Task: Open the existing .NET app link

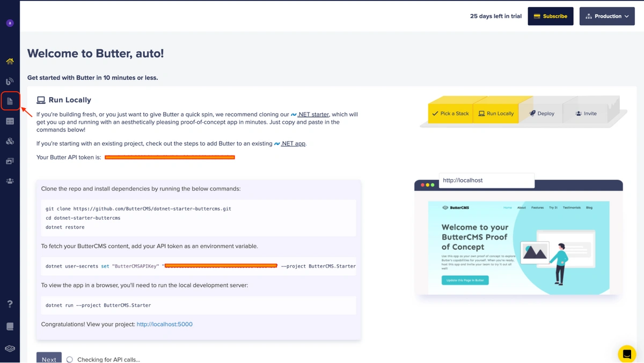Action: click(293, 144)
